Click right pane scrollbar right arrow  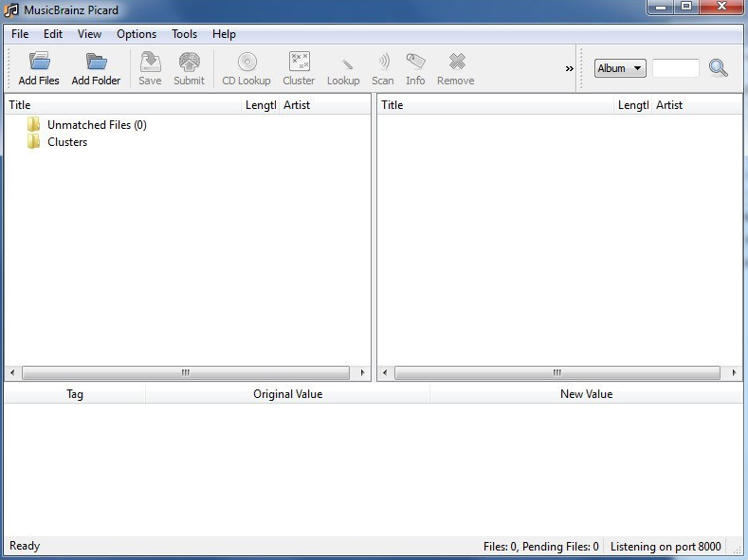[734, 372]
